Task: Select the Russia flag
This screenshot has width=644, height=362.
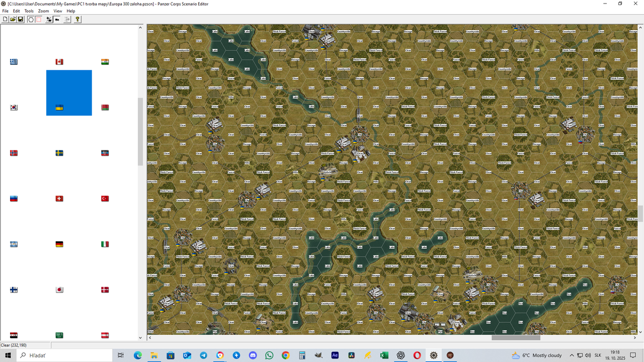Action: tap(14, 199)
